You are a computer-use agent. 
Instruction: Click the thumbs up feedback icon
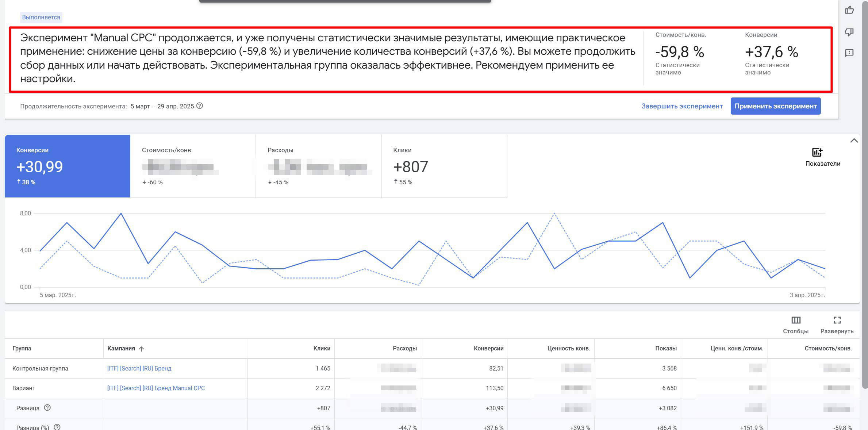(x=849, y=10)
